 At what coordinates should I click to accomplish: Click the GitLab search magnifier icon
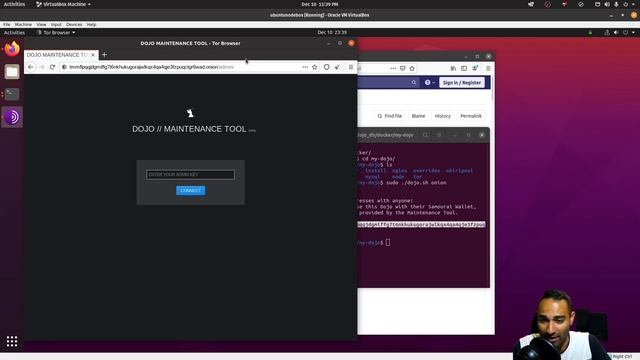click(414, 82)
